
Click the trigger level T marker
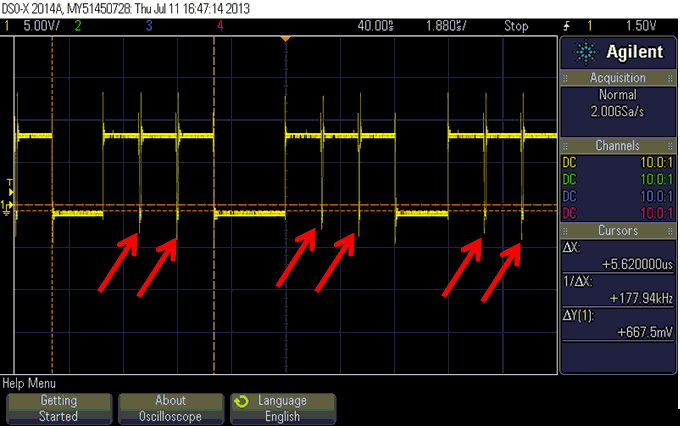(x=10, y=187)
